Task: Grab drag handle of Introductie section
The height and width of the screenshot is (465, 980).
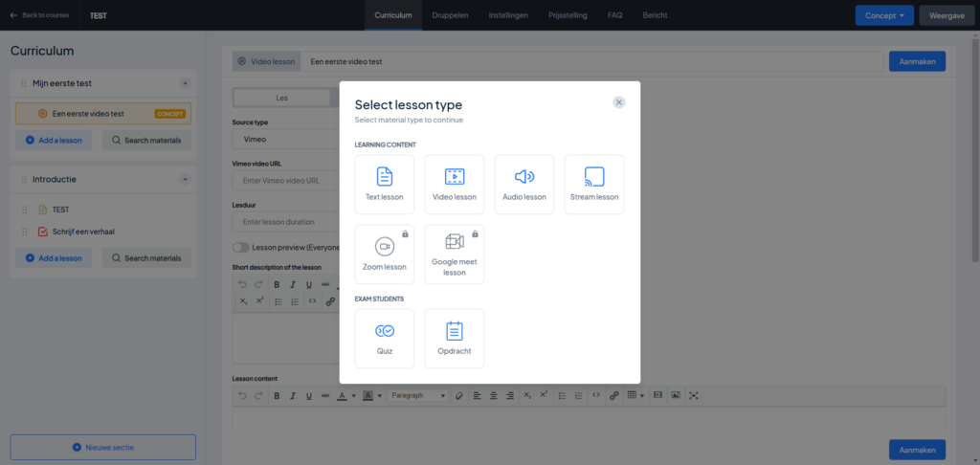Action: click(24, 179)
